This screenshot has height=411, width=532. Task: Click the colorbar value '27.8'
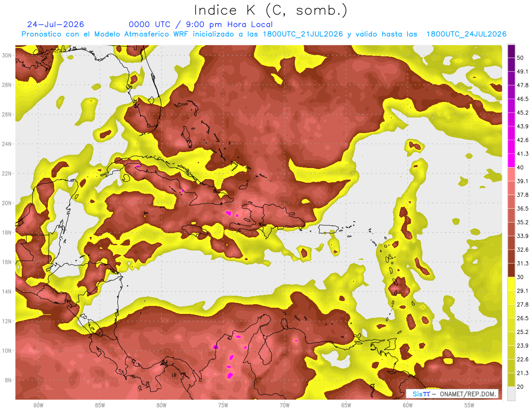(523, 305)
